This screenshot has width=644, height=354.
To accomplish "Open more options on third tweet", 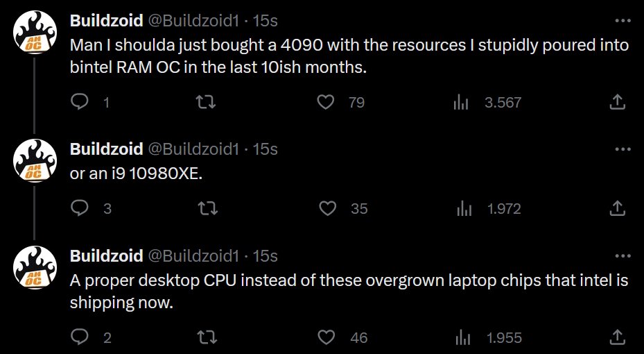I will click(x=623, y=256).
